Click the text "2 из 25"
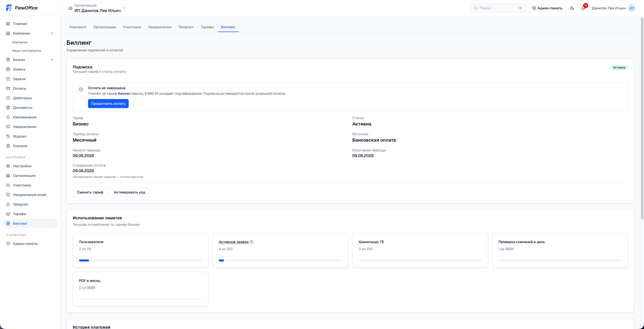Screen dimensions: 644x329 pyautogui.click(x=85, y=249)
